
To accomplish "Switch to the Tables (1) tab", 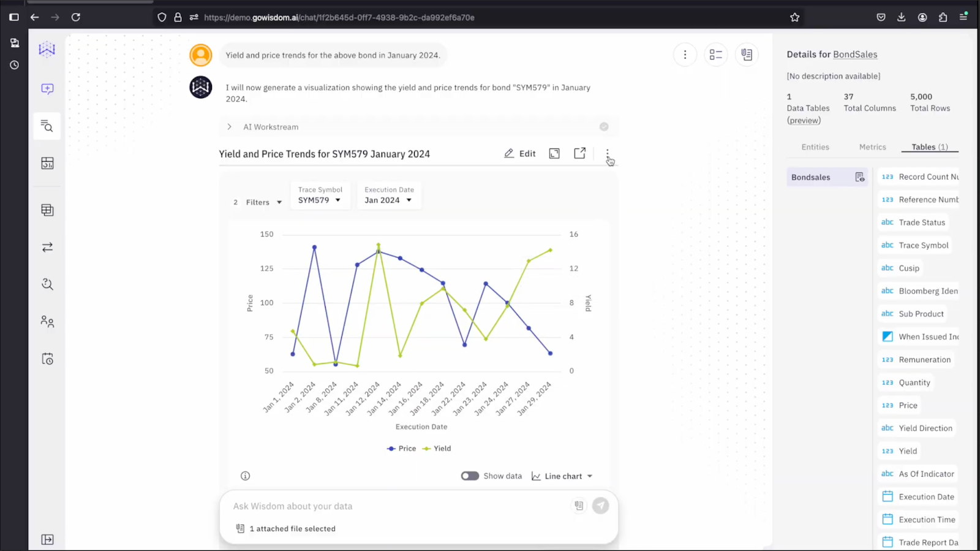I will tap(930, 147).
